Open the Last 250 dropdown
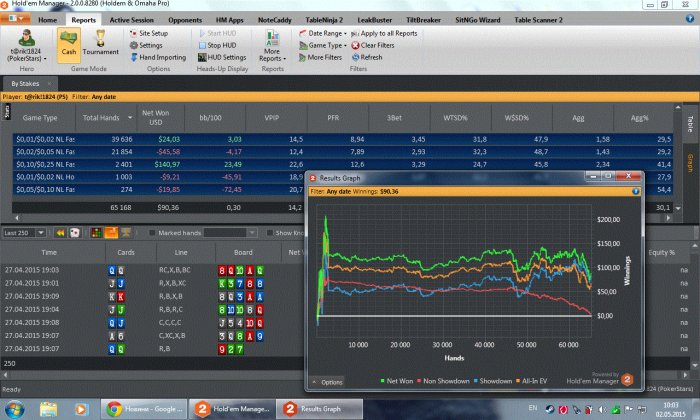 41,233
